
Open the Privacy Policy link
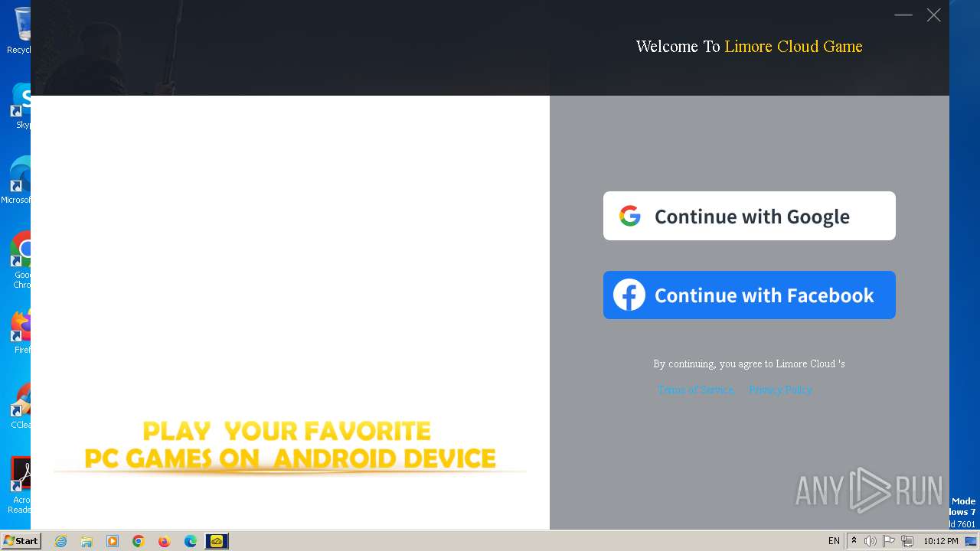click(780, 390)
